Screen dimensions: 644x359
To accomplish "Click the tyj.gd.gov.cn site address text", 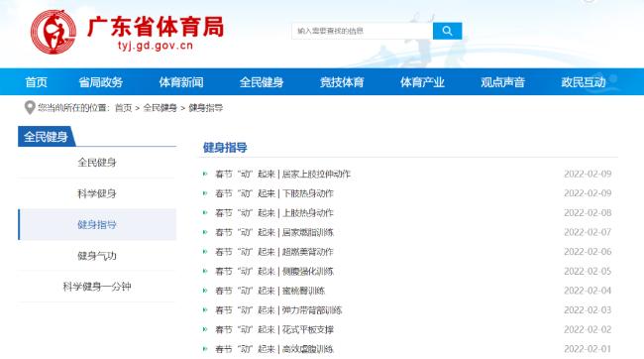I will (x=156, y=46).
